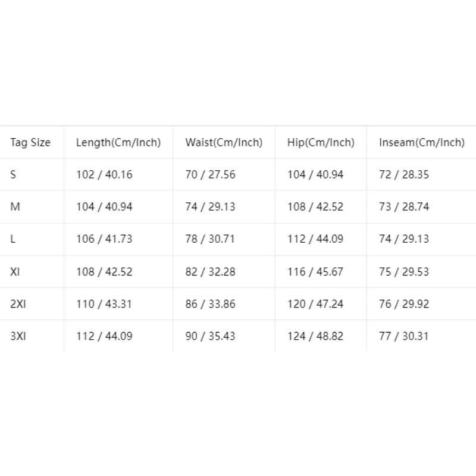
Task: Click length cell 112 / 44.09 in 3XI row
Action: point(104,336)
